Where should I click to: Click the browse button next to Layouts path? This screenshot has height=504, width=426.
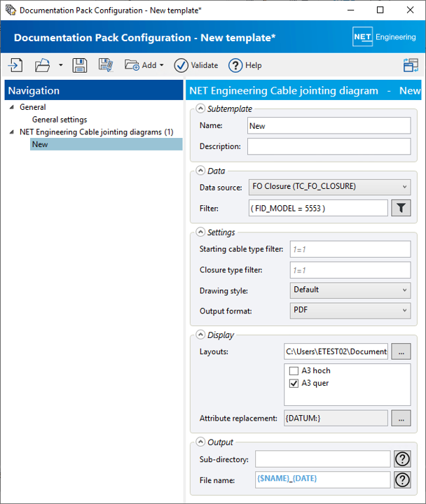(401, 351)
